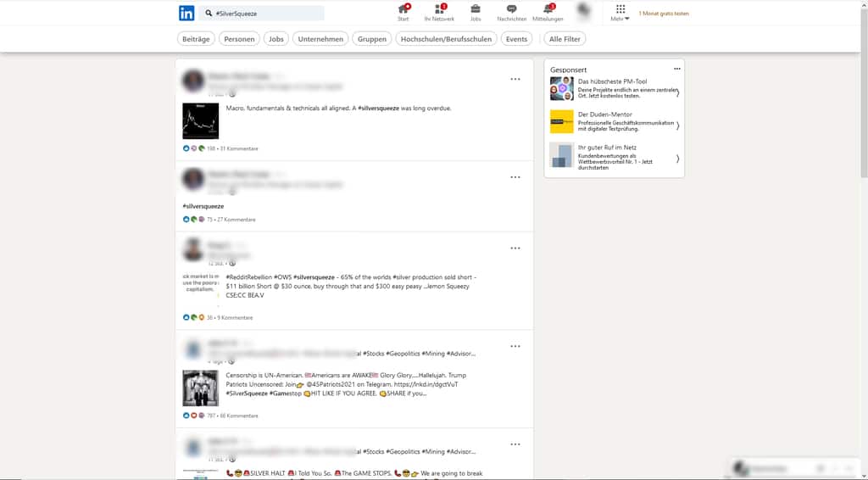
Task: Expand Das hübscheste PM-Tool ad arrow
Action: (677, 92)
